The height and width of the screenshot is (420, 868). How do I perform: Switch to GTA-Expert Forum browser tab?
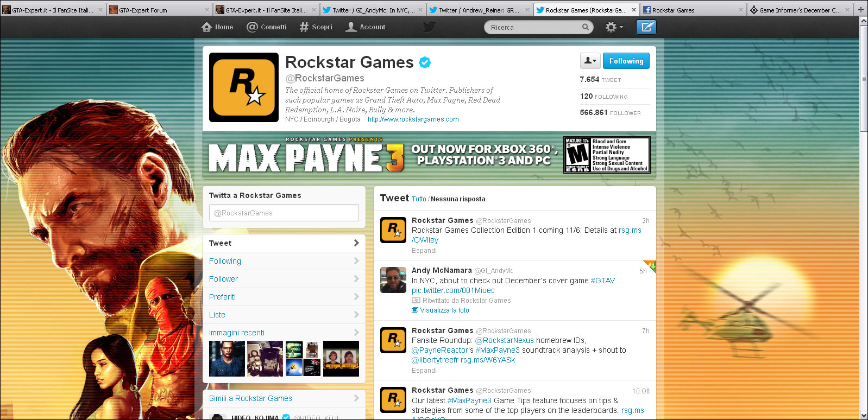[x=159, y=9]
